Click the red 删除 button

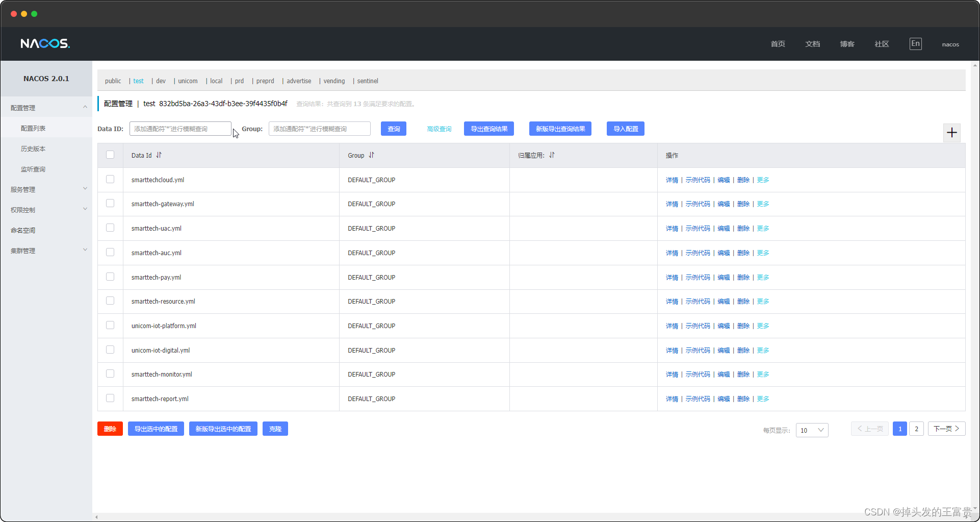[110, 429]
